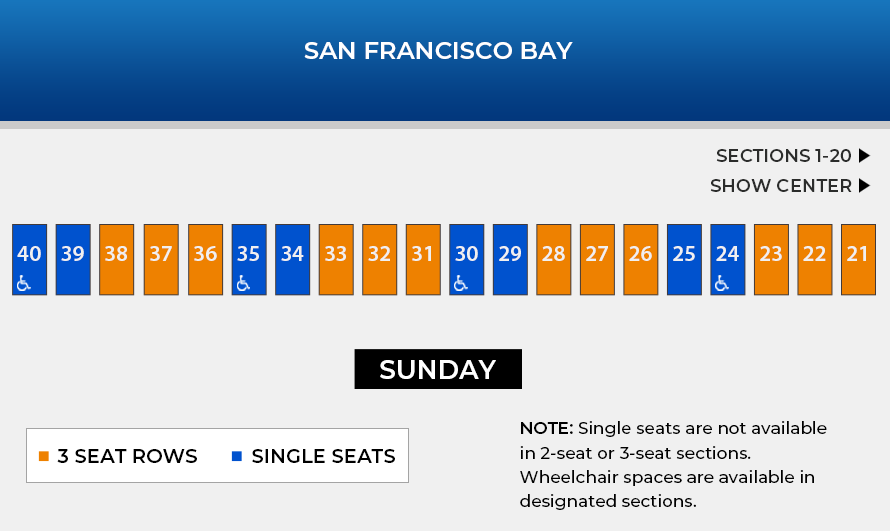This screenshot has height=531, width=890.
Task: Open the Sections 1-20 link
Action: tap(783, 156)
